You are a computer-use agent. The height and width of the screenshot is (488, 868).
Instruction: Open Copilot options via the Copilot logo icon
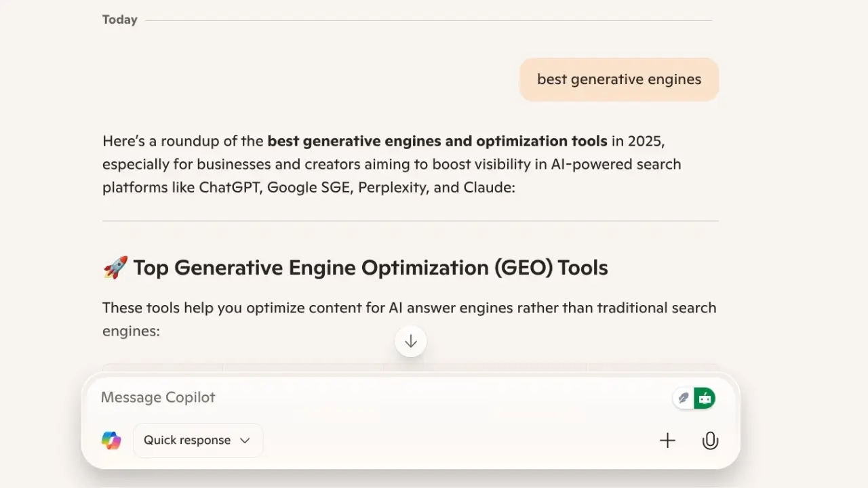click(111, 440)
